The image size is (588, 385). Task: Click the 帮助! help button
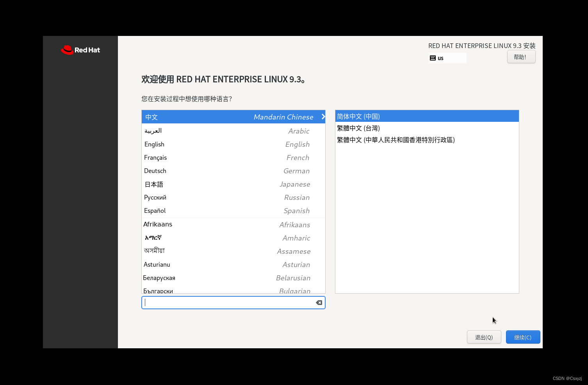(x=521, y=57)
